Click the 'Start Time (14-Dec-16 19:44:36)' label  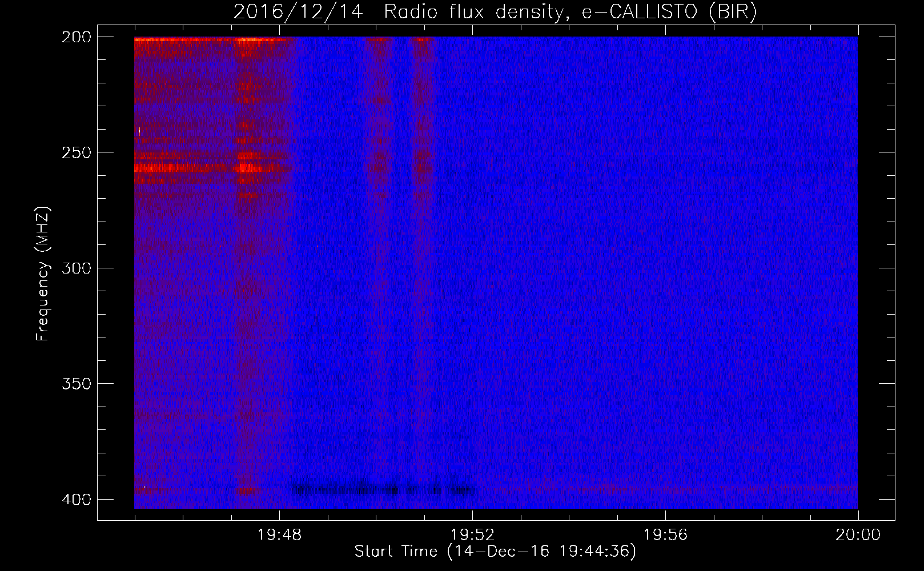coord(495,552)
